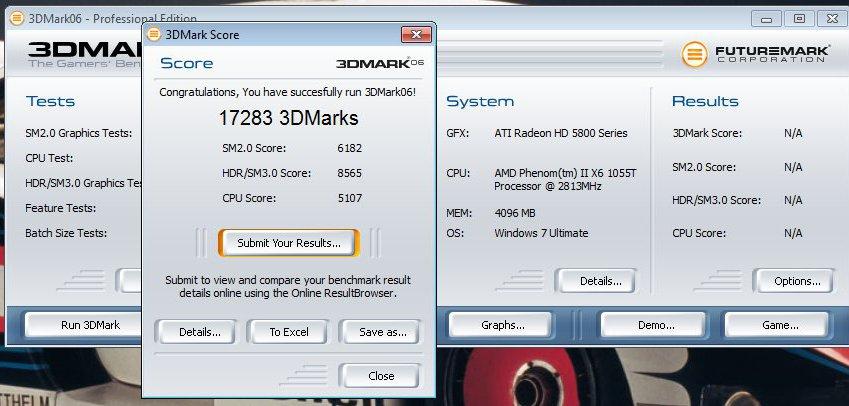Screen dimensions: 849x406
Task: Click the Feature Tests label
Action: coord(60,208)
